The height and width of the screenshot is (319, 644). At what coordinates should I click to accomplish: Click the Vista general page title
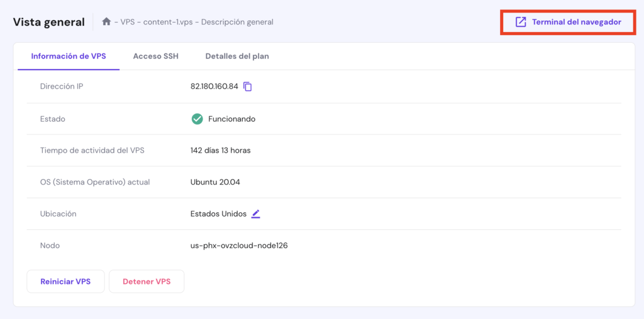point(48,22)
